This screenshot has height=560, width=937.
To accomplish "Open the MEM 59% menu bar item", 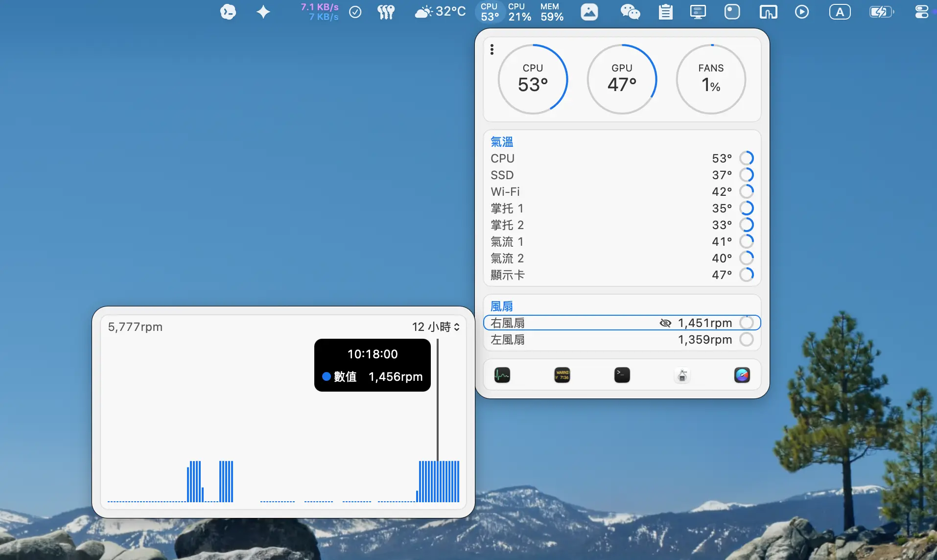I will click(x=552, y=12).
